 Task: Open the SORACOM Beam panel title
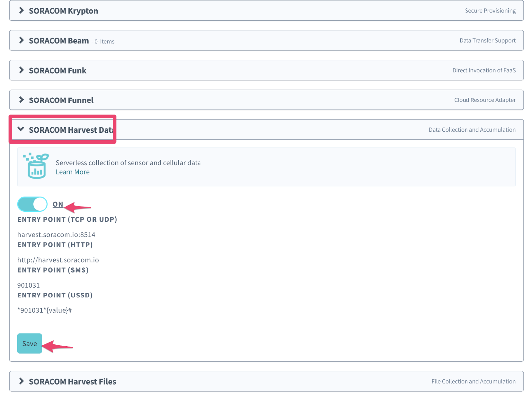point(59,41)
